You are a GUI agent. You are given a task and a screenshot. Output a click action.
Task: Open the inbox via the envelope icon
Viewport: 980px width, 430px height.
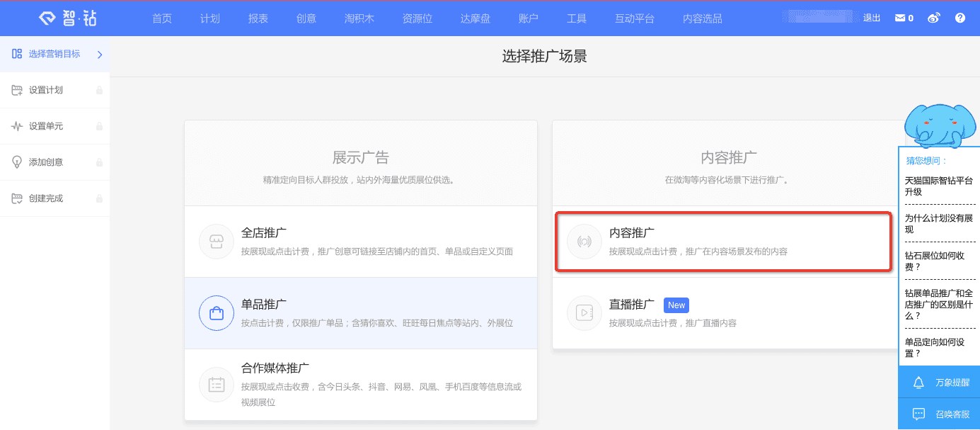pyautogui.click(x=900, y=18)
